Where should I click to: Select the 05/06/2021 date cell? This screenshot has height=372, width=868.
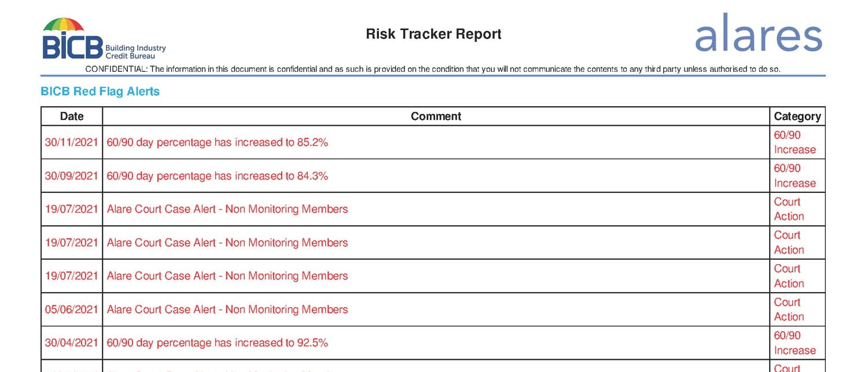[x=72, y=309]
